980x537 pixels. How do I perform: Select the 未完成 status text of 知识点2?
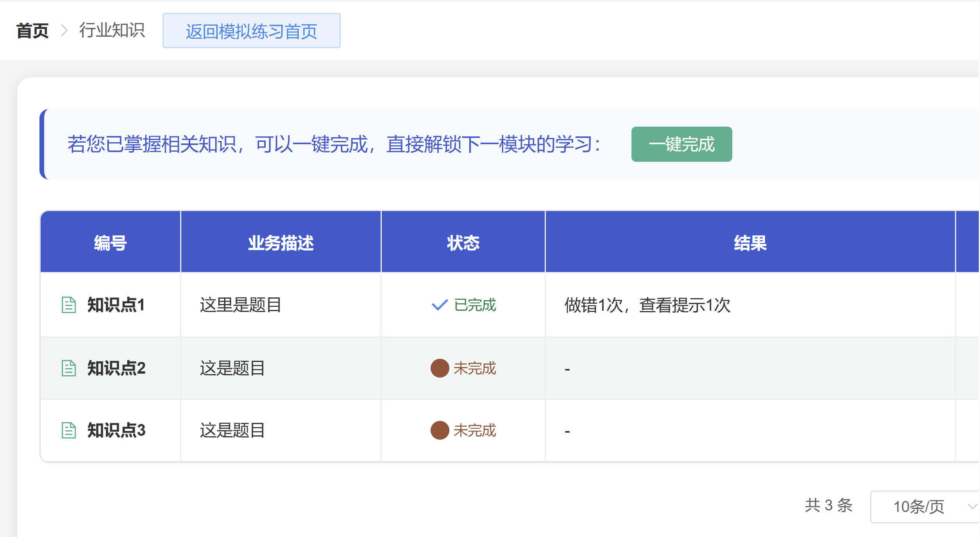[475, 368]
